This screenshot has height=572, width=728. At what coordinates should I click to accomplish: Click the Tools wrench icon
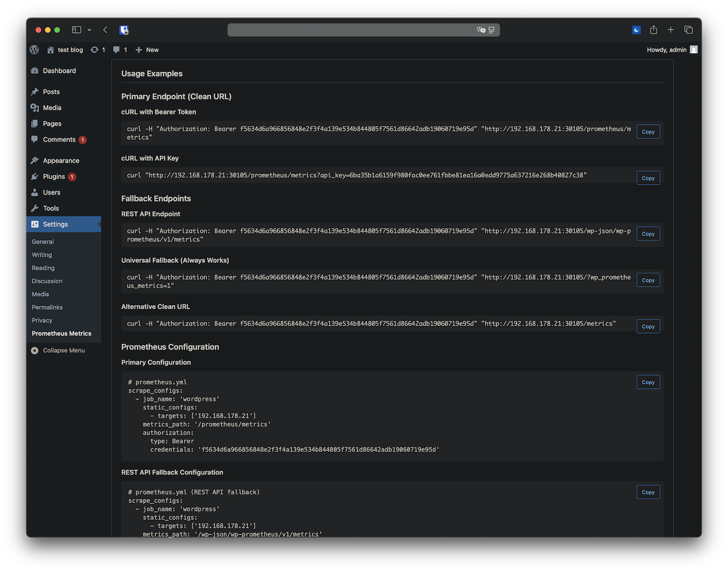(34, 208)
